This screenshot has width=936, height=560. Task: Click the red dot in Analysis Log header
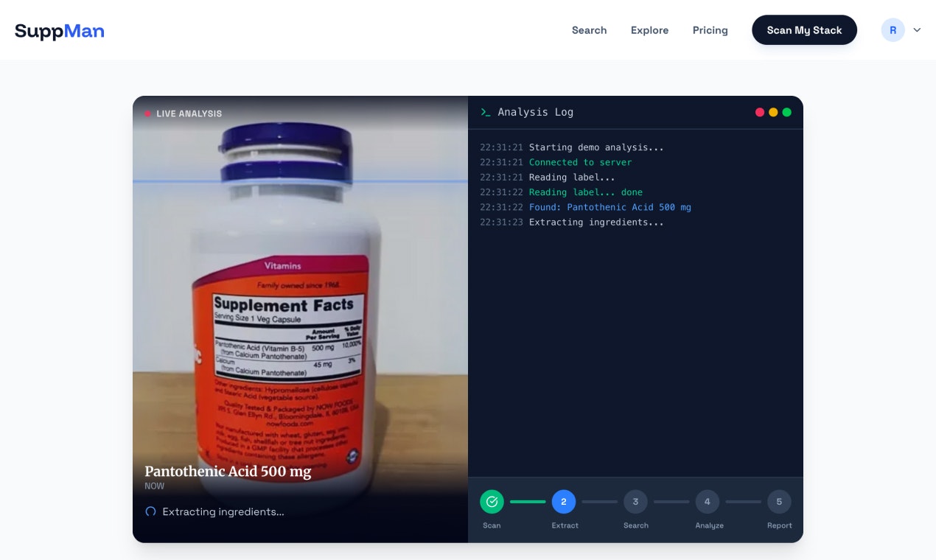pyautogui.click(x=760, y=112)
